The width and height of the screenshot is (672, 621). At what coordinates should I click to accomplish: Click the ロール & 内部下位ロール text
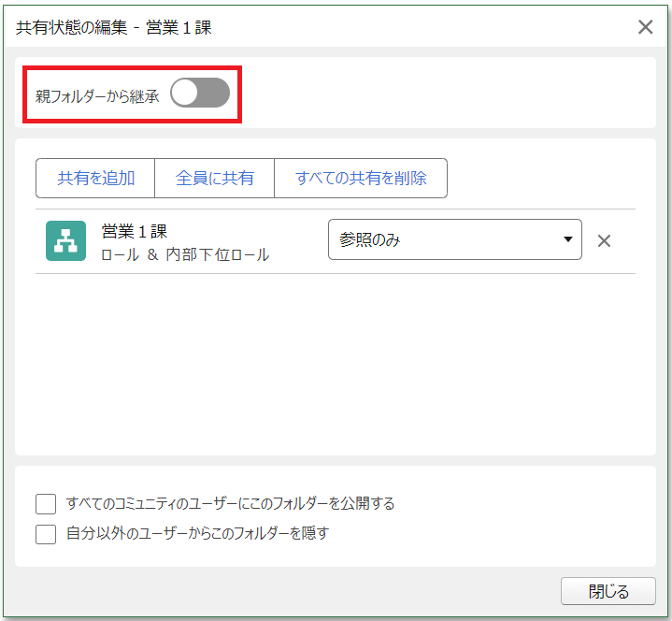point(185,254)
